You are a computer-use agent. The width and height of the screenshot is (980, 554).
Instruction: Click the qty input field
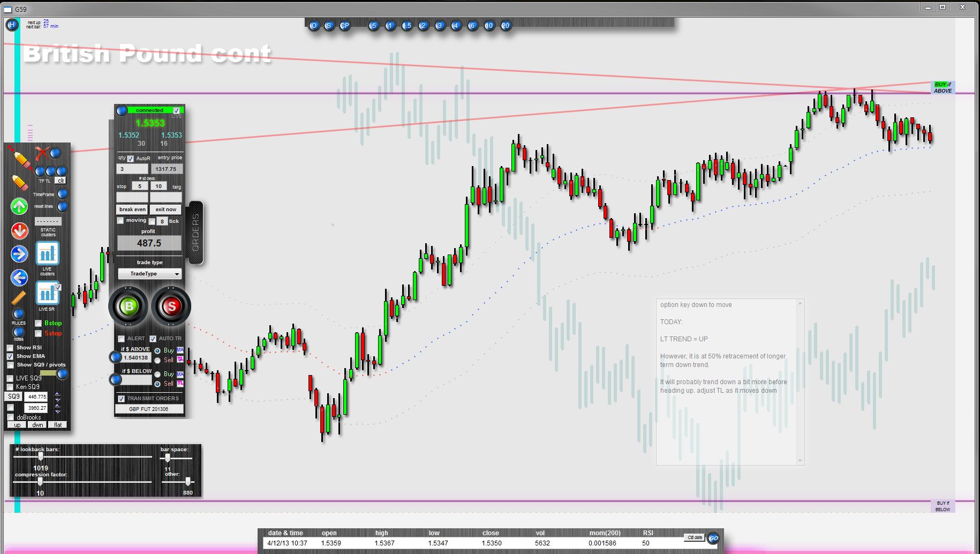(132, 169)
